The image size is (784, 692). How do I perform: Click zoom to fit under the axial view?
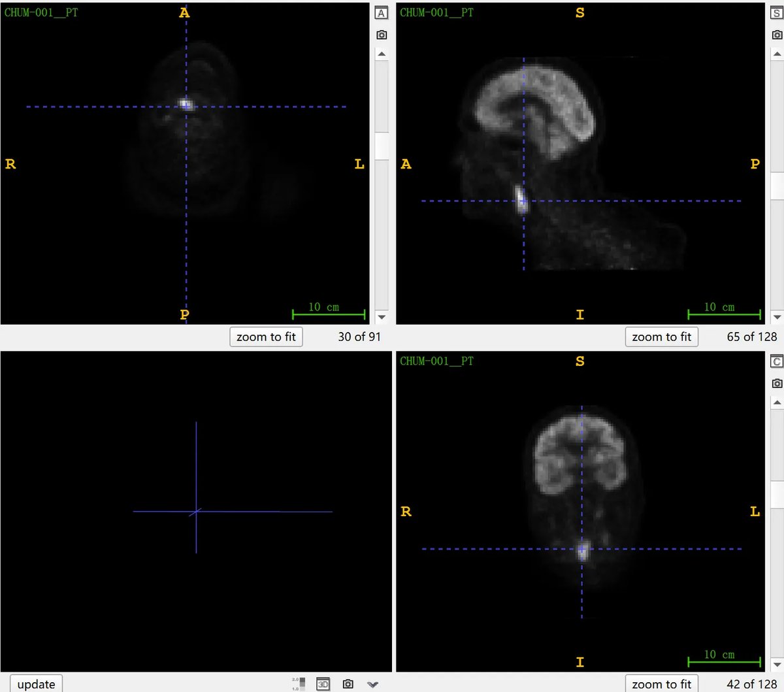[x=266, y=337]
